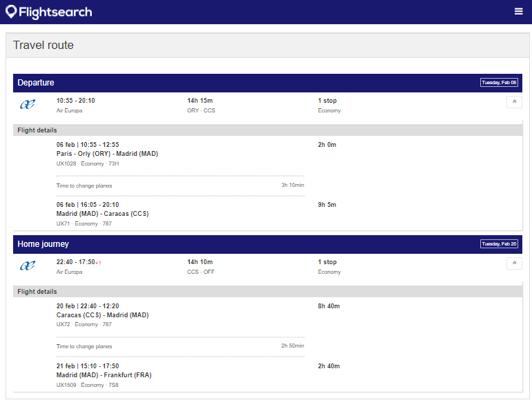This screenshot has width=532, height=400.
Task: Click the Tuesday, Feb 20 date badge
Action: (499, 243)
